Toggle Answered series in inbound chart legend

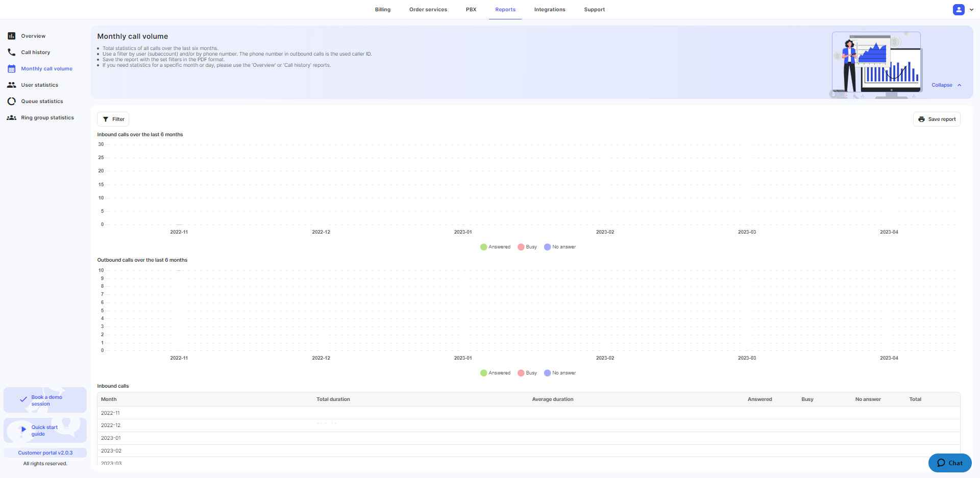pyautogui.click(x=495, y=247)
